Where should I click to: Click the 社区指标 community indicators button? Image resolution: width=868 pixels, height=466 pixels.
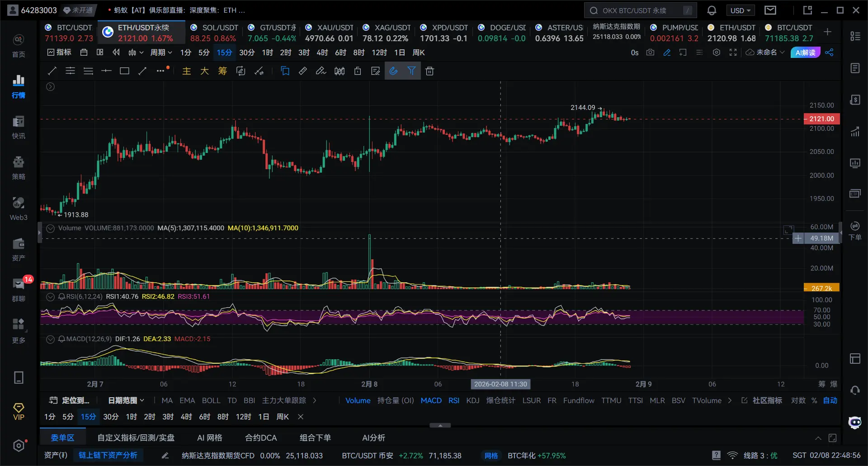click(762, 400)
